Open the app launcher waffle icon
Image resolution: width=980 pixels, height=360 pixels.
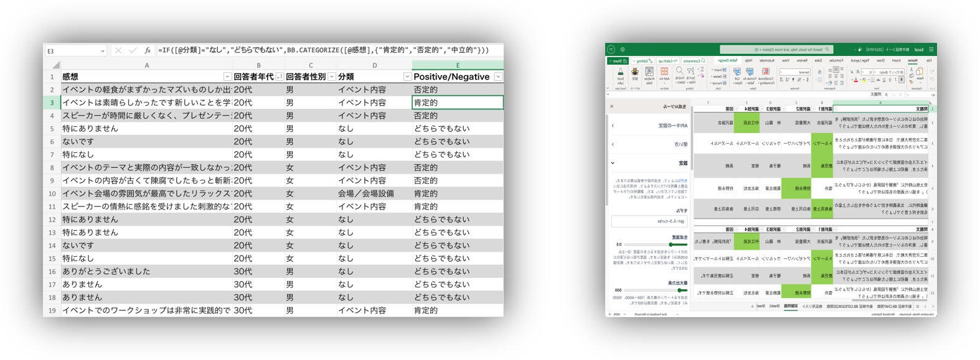(931, 50)
